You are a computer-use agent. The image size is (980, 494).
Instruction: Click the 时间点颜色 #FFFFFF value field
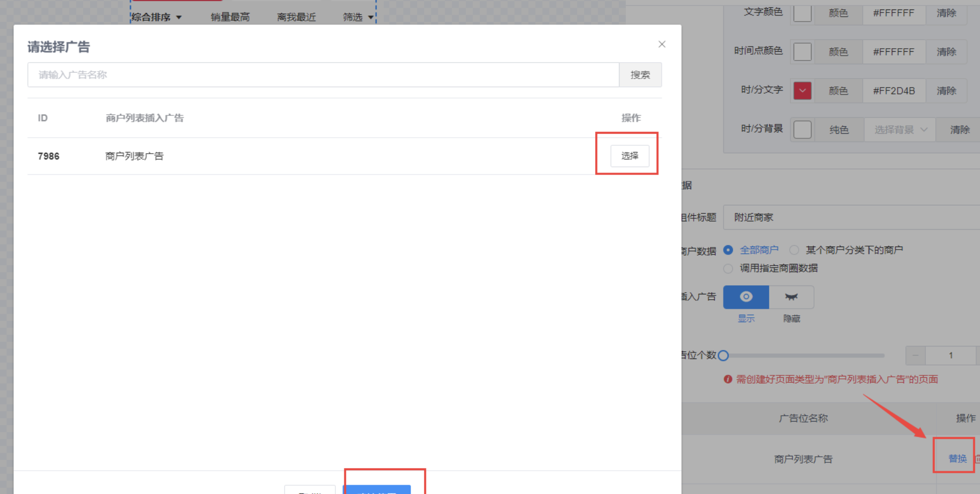point(894,52)
